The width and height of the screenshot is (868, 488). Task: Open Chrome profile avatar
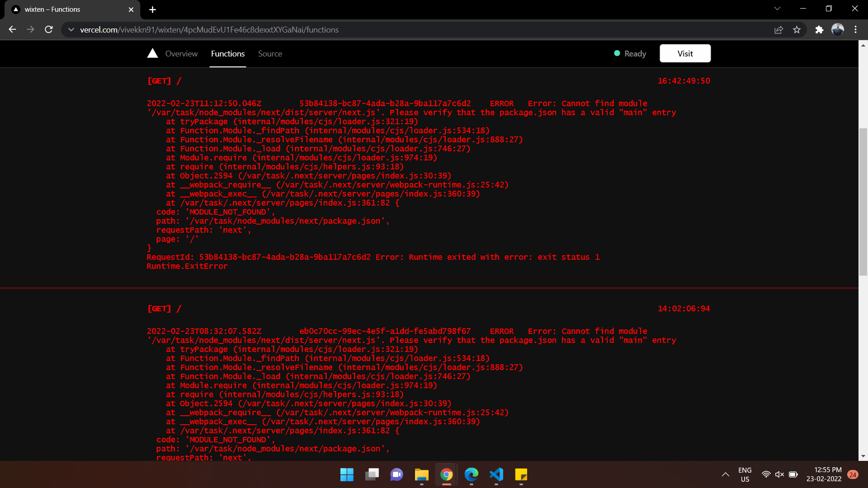coord(837,29)
